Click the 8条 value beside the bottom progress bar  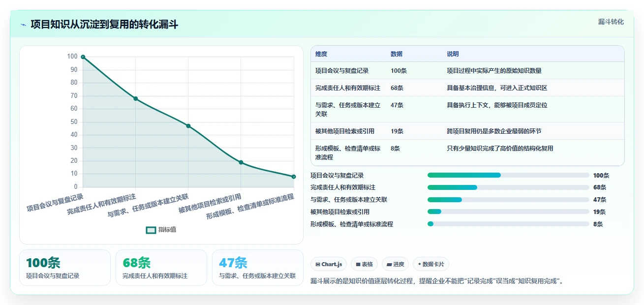coord(598,224)
